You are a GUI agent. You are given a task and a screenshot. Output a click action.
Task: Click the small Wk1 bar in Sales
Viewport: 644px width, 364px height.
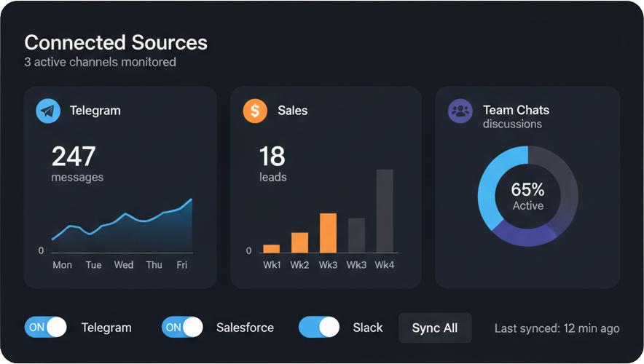point(271,248)
